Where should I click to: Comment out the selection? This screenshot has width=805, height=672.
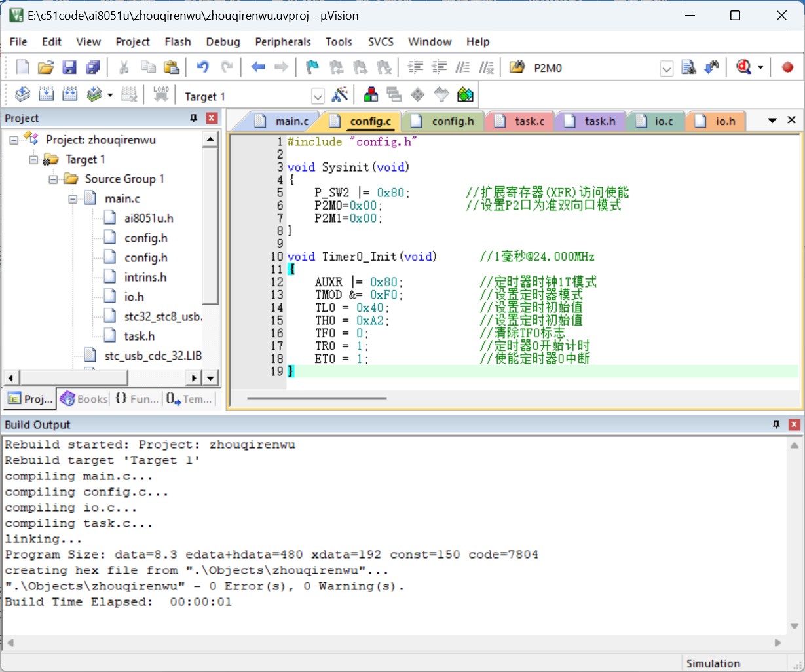pos(462,67)
